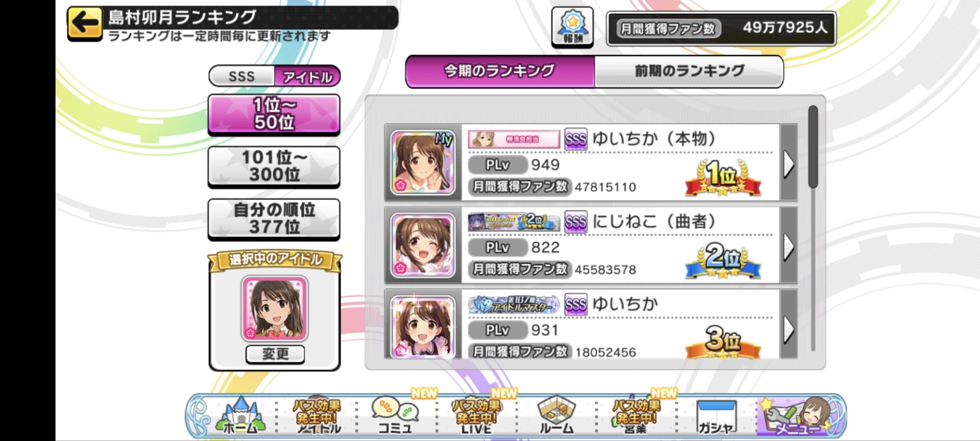Open the メニュー menu icon
This screenshot has width=980, height=441.
click(798, 416)
